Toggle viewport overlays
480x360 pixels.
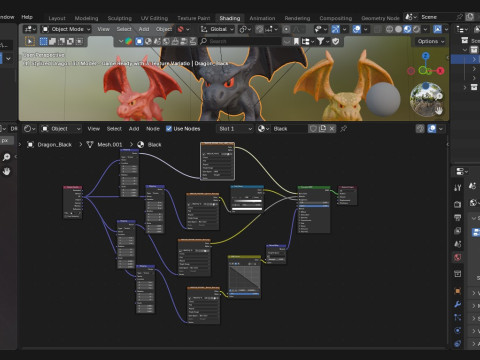point(357,29)
